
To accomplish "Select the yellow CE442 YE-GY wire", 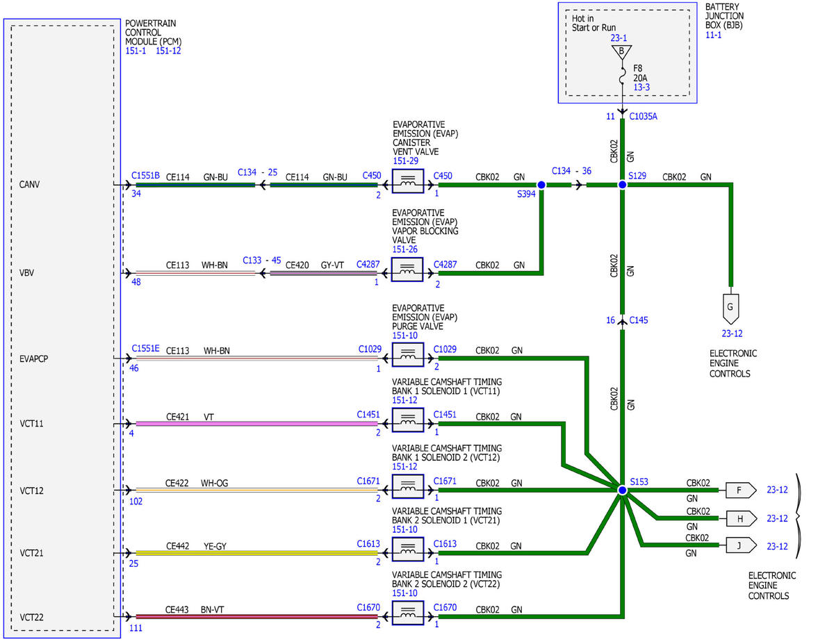I will point(256,553).
